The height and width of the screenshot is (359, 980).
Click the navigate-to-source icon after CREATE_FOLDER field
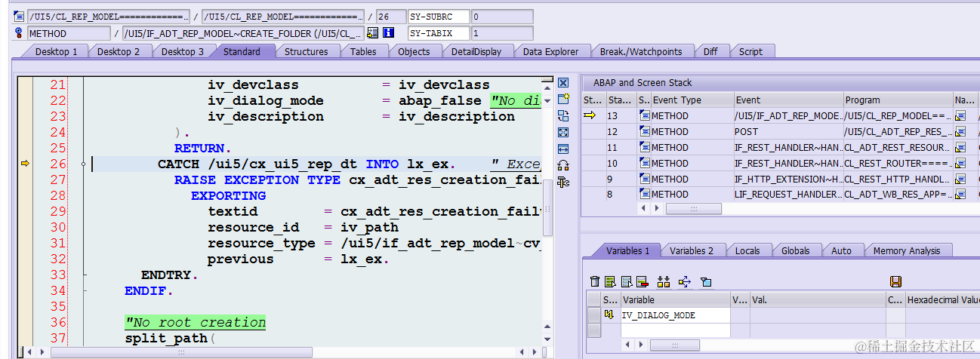[x=372, y=33]
